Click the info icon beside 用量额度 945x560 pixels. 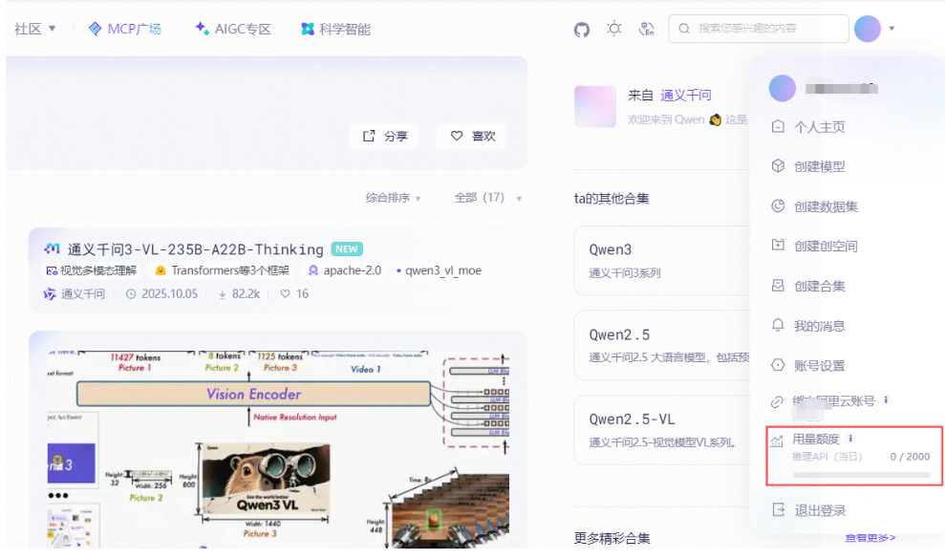click(850, 439)
